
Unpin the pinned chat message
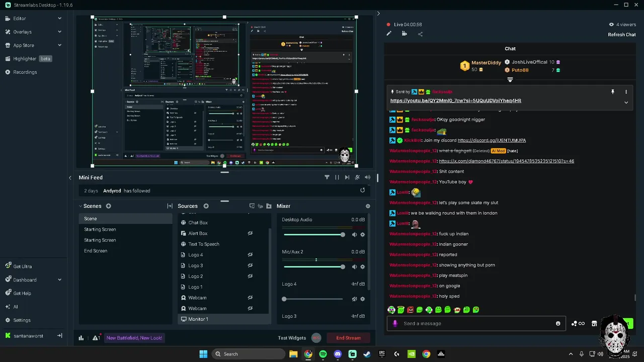[613, 92]
